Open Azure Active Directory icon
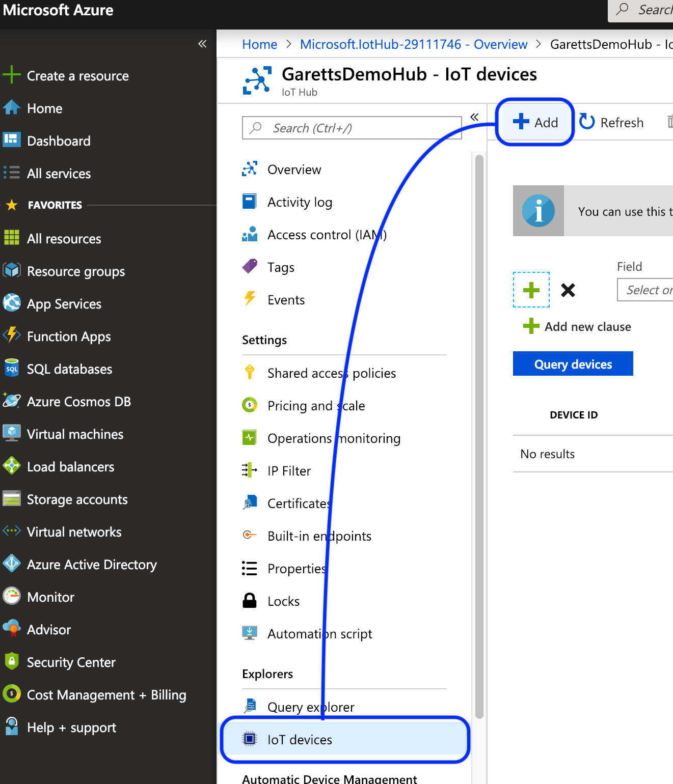Screen dimensions: 673x784 pos(11,564)
